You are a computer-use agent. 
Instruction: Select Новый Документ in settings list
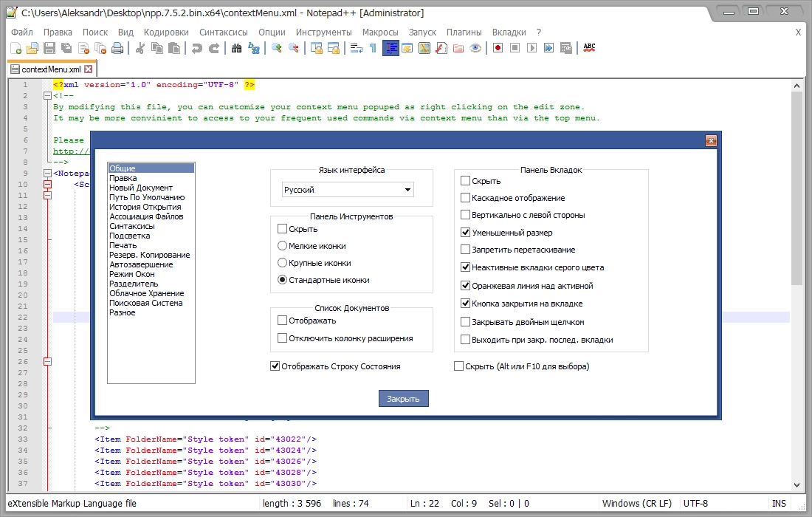(141, 188)
